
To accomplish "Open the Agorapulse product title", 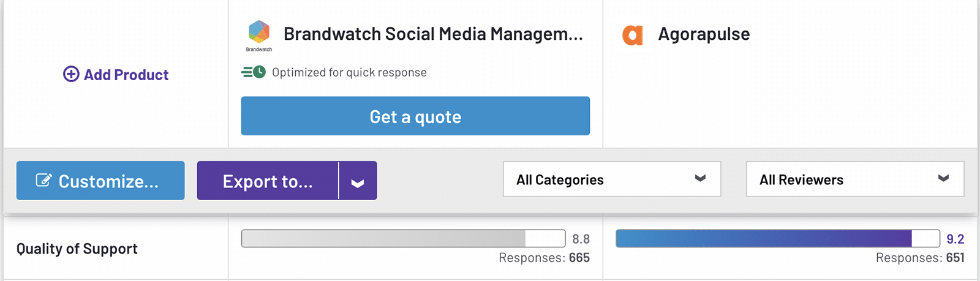I will tap(704, 34).
